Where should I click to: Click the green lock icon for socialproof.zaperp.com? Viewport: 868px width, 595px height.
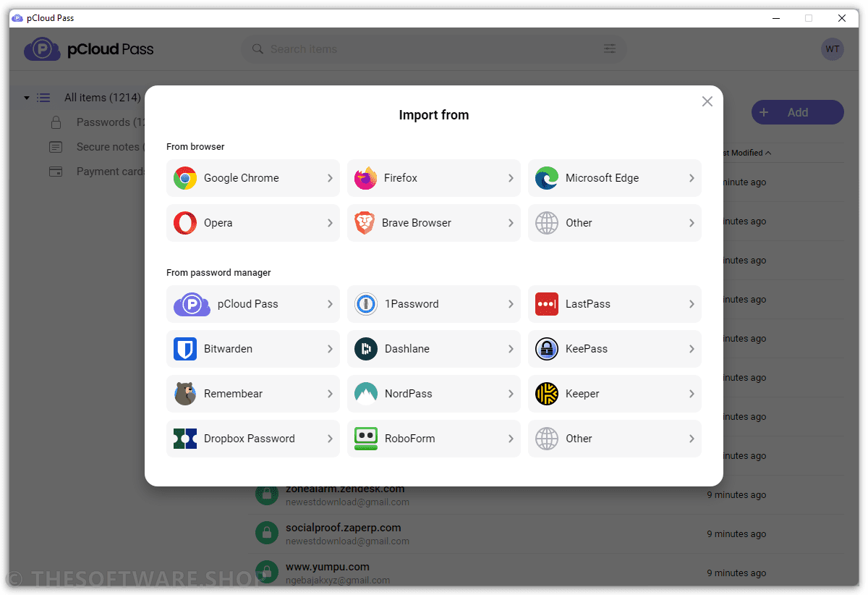point(267,534)
